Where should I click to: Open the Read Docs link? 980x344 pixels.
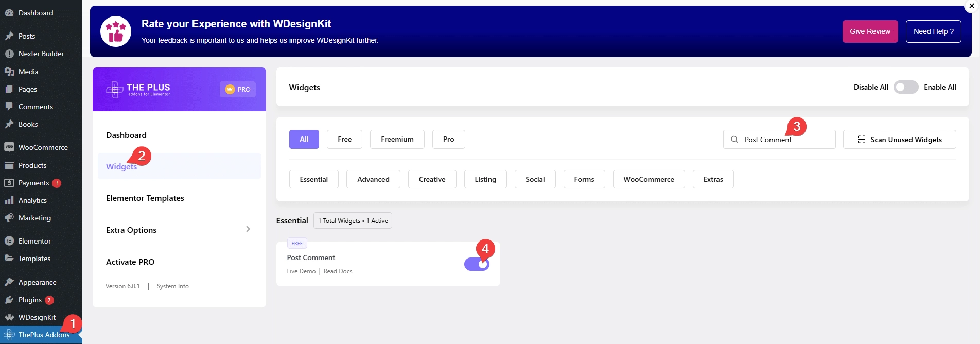[338, 271]
